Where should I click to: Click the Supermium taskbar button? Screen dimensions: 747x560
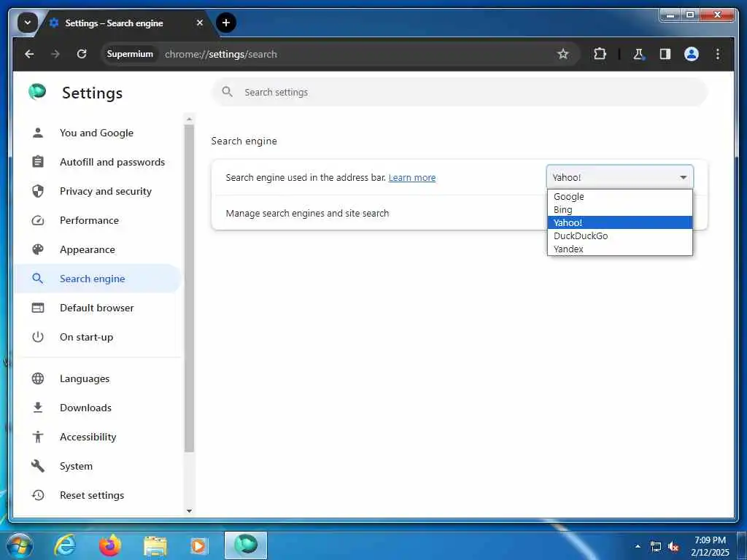click(245, 545)
